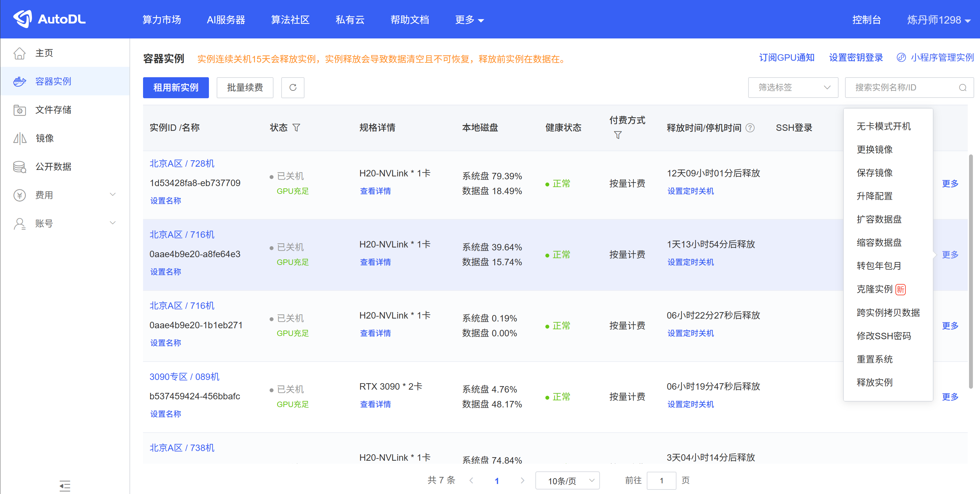Open 文件存储 in the sidebar

click(x=53, y=110)
